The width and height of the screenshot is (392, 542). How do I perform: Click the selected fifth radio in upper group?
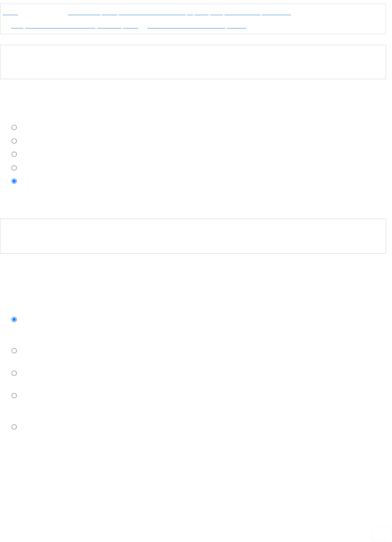coord(14,181)
